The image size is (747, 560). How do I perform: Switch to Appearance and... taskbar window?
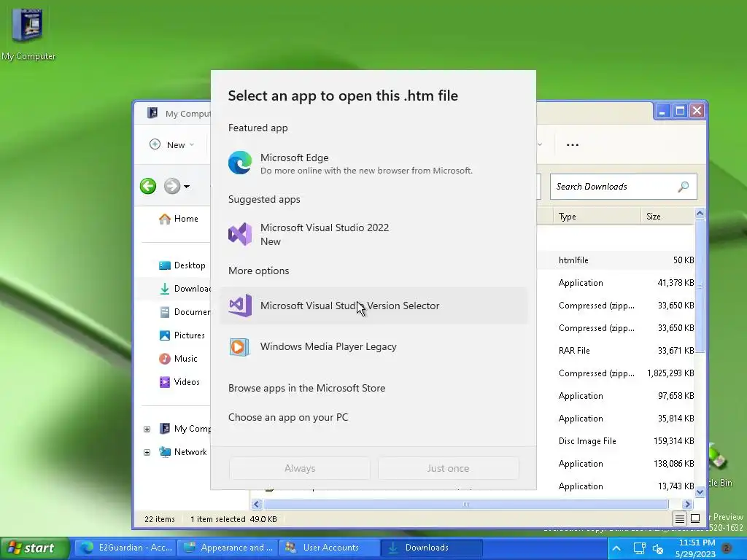(228, 548)
